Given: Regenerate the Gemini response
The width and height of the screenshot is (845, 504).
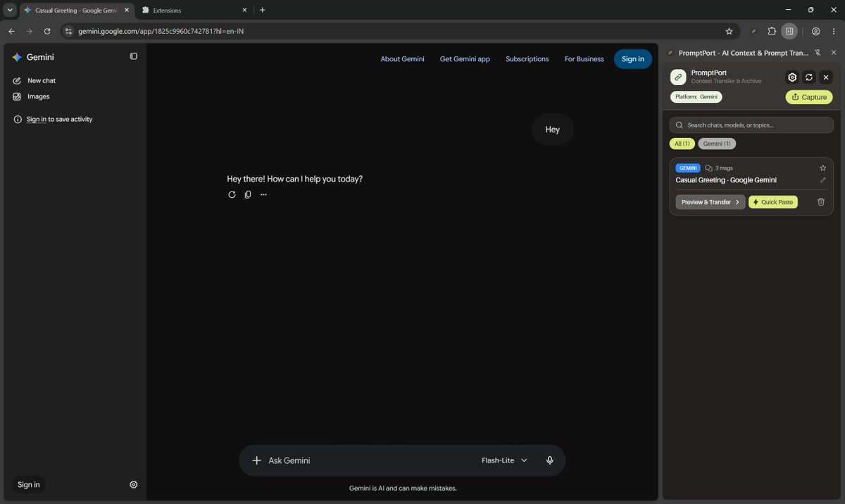Looking at the screenshot, I should tap(232, 195).
